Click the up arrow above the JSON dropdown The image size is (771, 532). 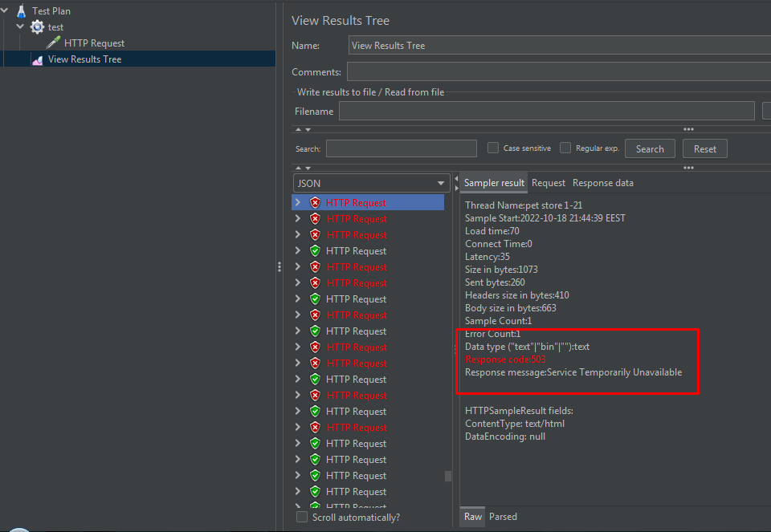299,168
